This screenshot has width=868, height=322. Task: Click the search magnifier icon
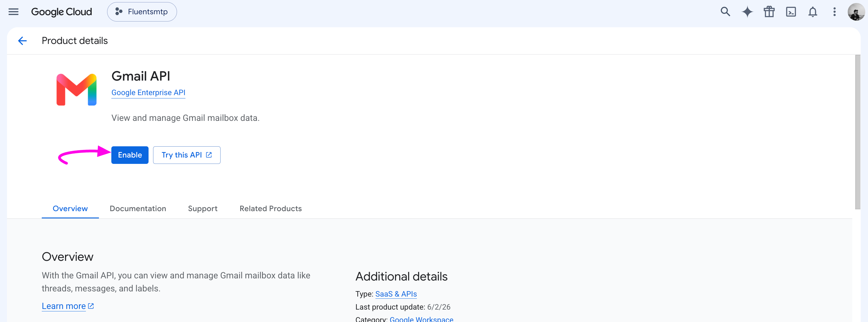pos(725,12)
